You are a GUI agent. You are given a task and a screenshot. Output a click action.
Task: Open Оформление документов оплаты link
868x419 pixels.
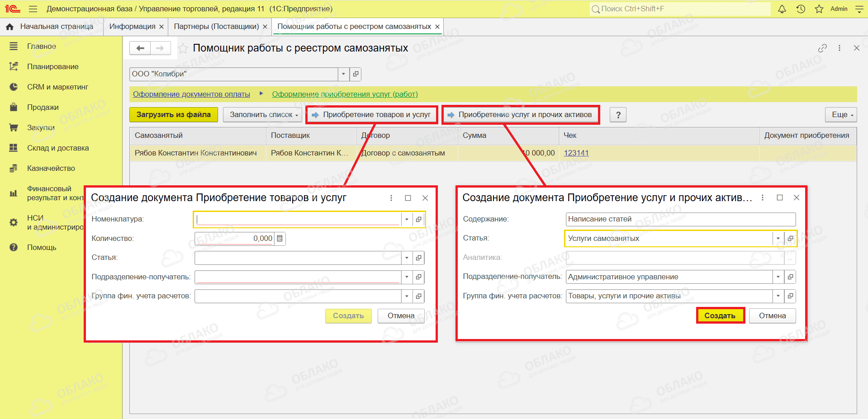pos(191,94)
